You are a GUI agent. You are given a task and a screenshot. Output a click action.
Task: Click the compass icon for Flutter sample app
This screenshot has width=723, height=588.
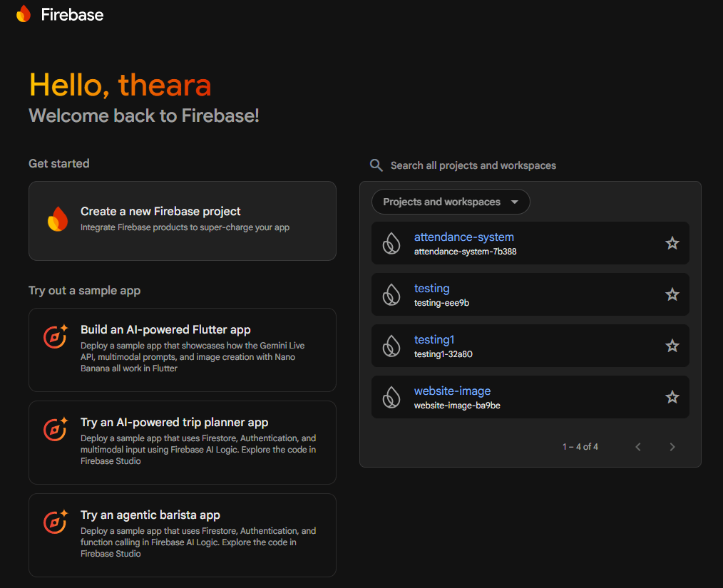(x=56, y=336)
